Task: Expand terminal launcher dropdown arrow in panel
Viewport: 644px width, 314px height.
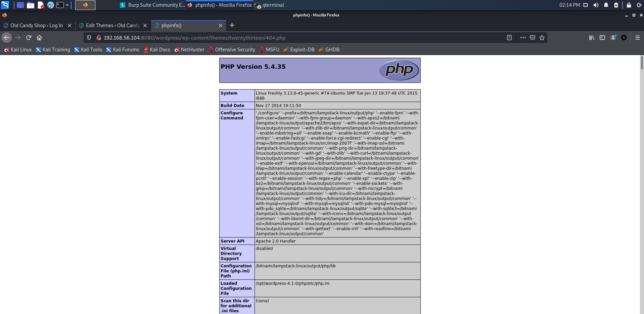Action: point(67,5)
